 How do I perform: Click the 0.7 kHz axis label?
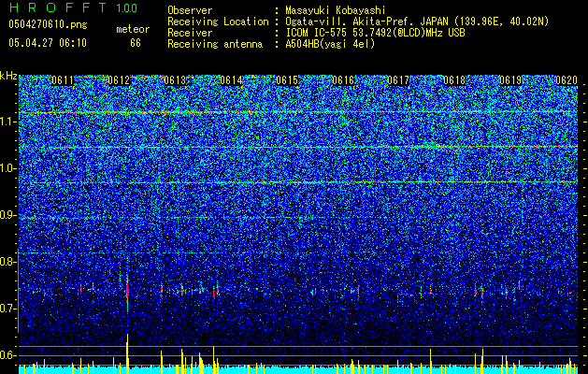pos(7,309)
